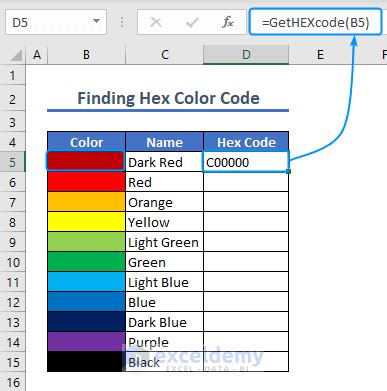The image size is (387, 391).
Task: Click the Green color cell
Action: pos(86,262)
